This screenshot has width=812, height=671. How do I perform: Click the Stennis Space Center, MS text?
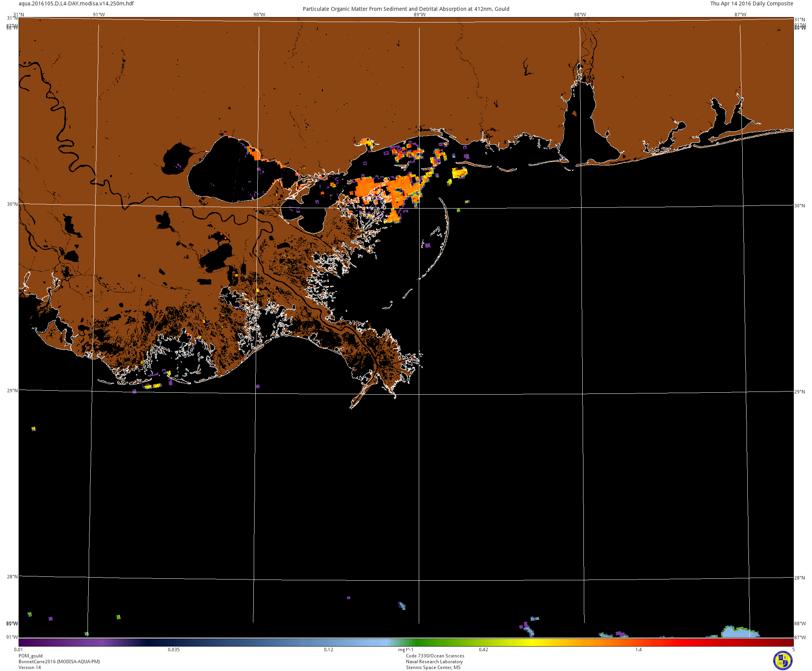[433, 668]
